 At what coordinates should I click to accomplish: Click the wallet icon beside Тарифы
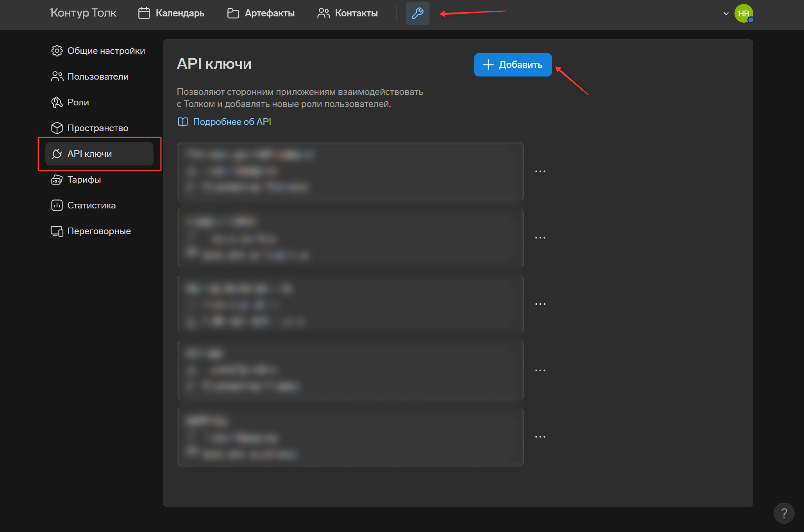[x=57, y=180]
